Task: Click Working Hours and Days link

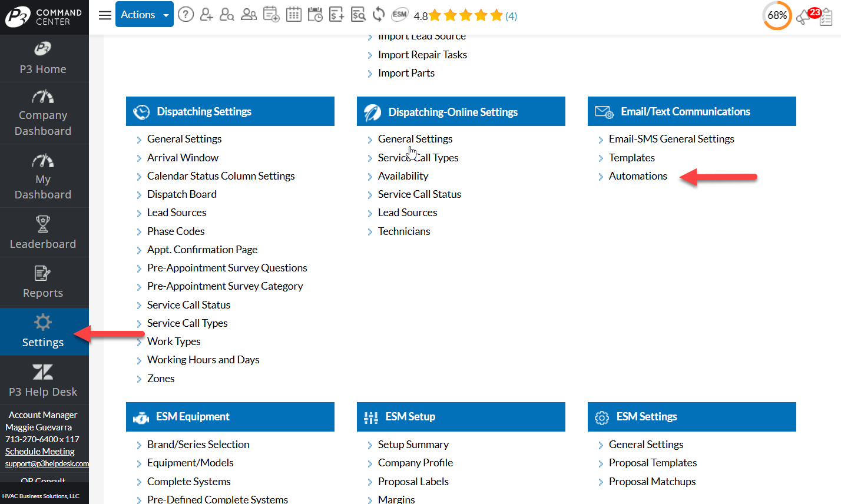Action: [203, 360]
